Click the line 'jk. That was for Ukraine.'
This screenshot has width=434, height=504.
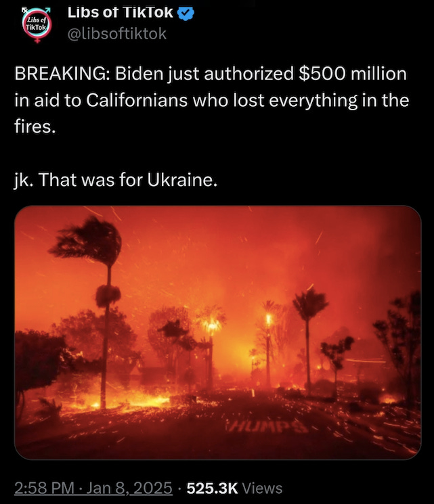[x=116, y=180]
